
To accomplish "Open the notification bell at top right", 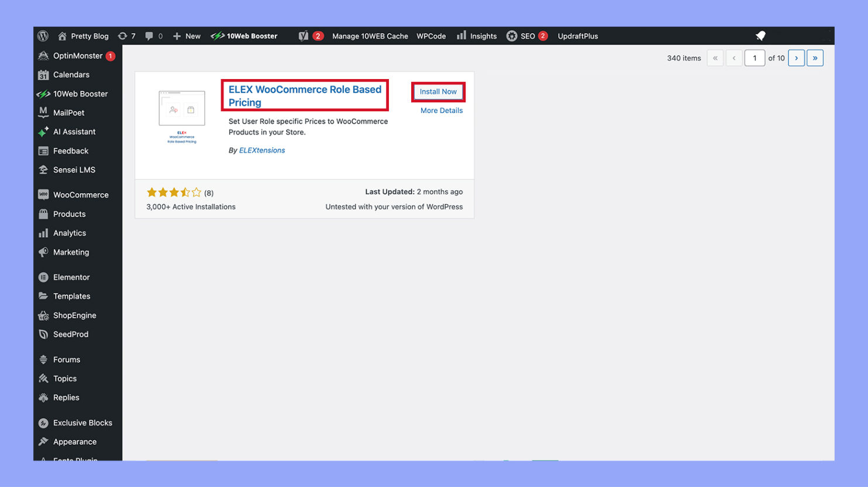I will [x=760, y=36].
